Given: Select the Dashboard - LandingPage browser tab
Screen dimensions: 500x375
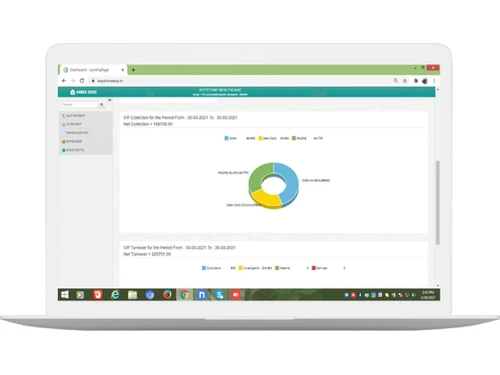Looking at the screenshot, I should tap(93, 70).
